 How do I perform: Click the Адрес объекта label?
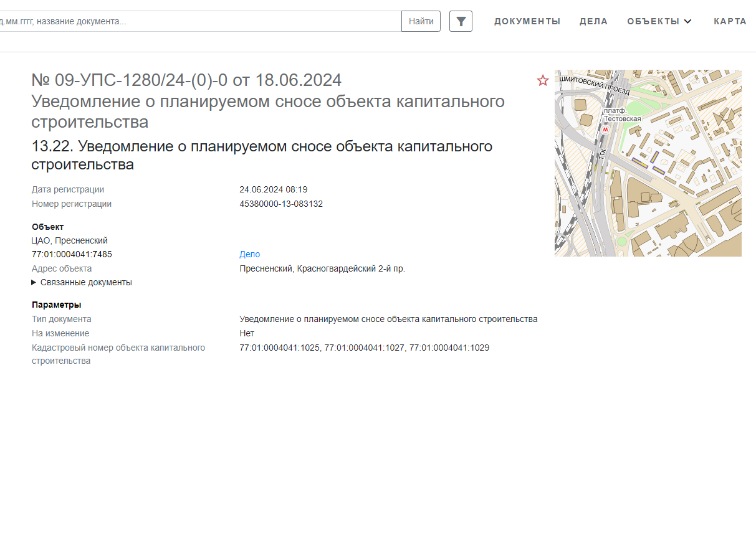62,268
